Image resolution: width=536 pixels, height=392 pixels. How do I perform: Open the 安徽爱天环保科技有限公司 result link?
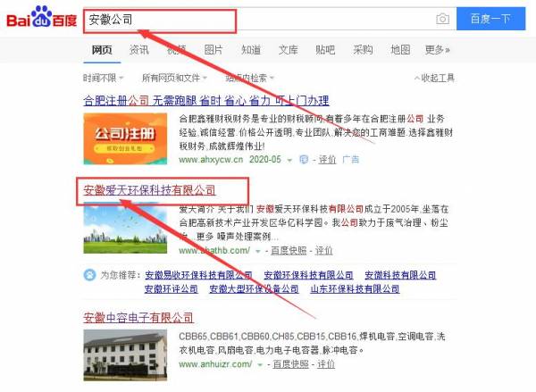click(149, 190)
